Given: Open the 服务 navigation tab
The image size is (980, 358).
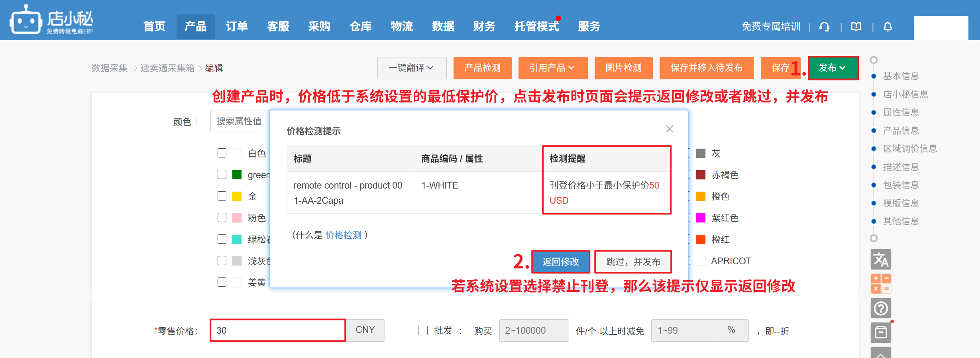Looking at the screenshot, I should [x=589, y=27].
